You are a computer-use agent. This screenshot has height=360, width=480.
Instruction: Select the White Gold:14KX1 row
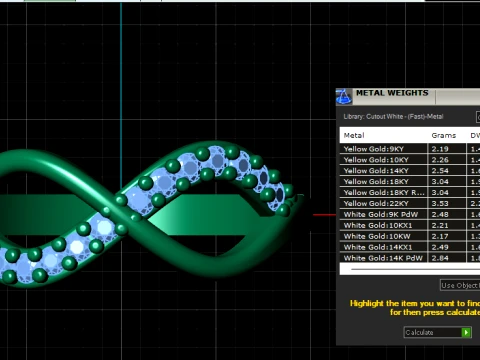[410, 247]
